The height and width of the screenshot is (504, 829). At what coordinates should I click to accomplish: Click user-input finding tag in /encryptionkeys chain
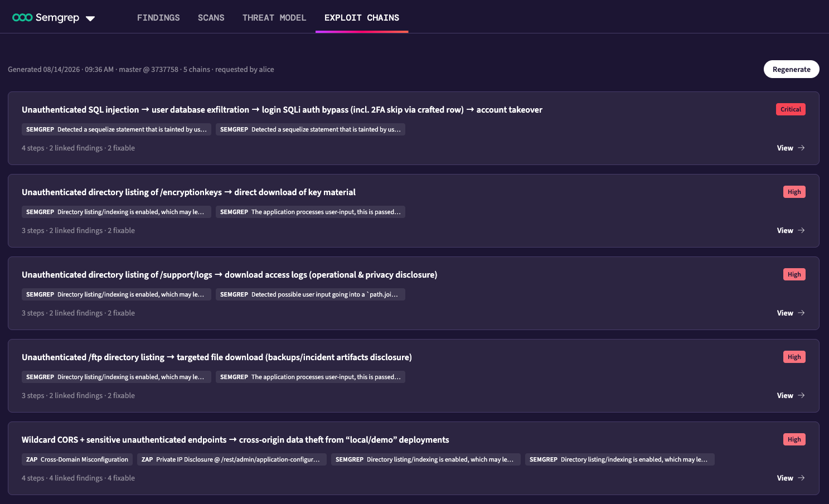311,212
